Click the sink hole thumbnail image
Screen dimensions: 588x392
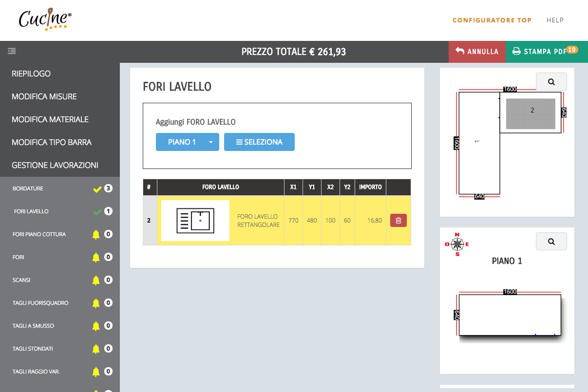click(195, 221)
